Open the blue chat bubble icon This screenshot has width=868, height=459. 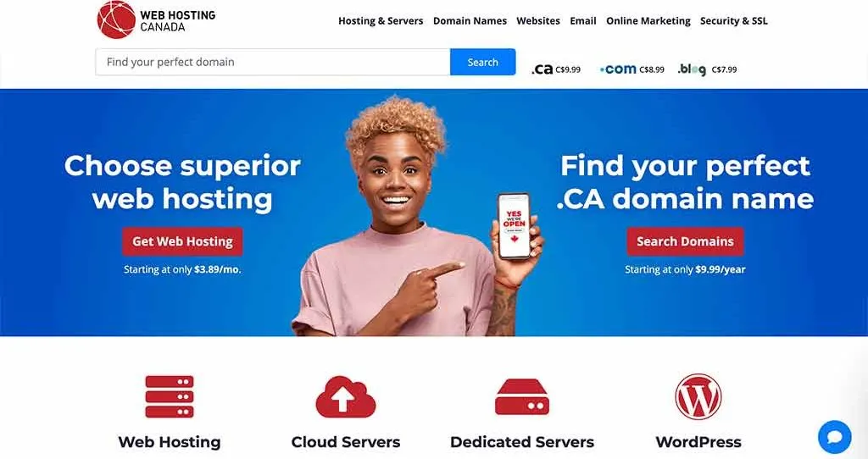tap(834, 437)
